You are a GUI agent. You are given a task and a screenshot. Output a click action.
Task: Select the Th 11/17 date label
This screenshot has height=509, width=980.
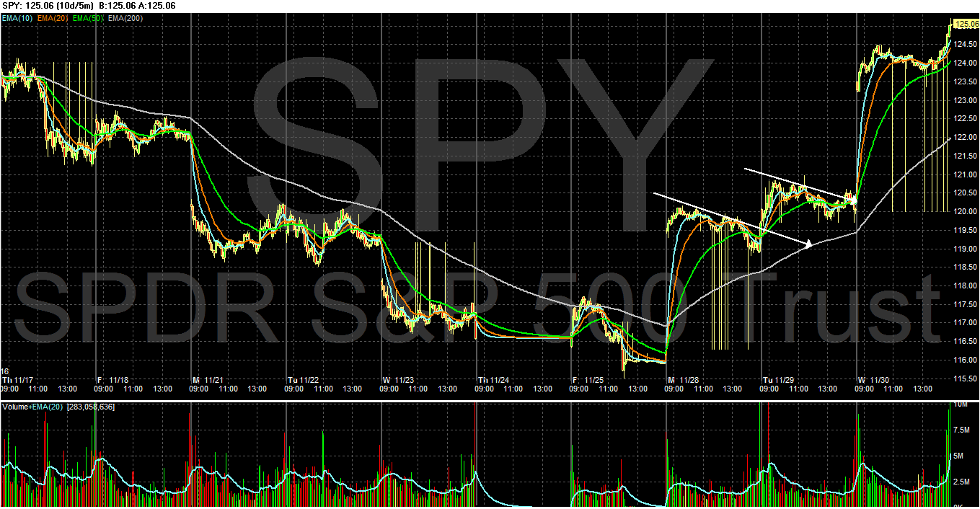(x=17, y=379)
